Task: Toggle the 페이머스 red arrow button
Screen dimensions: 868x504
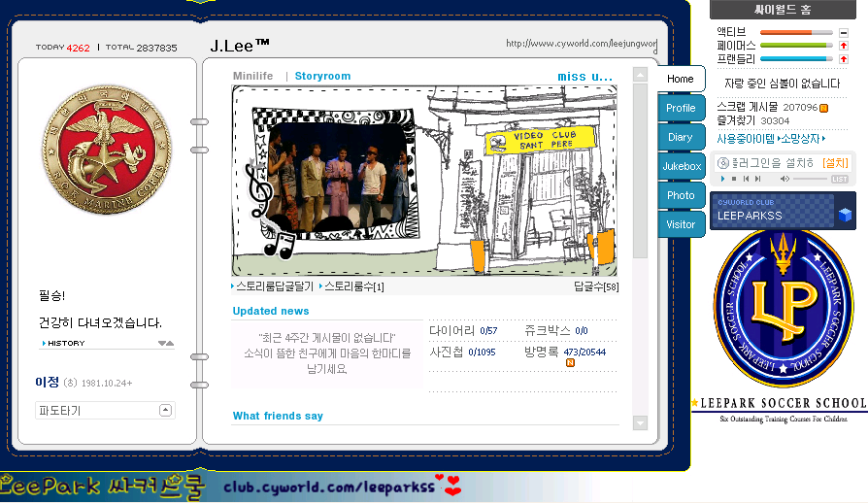Action: pos(844,45)
